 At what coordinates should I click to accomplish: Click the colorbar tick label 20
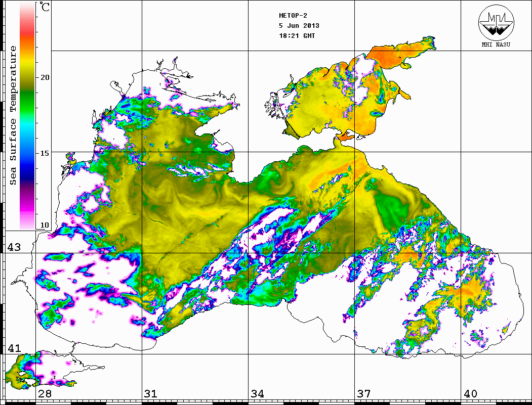pos(45,77)
